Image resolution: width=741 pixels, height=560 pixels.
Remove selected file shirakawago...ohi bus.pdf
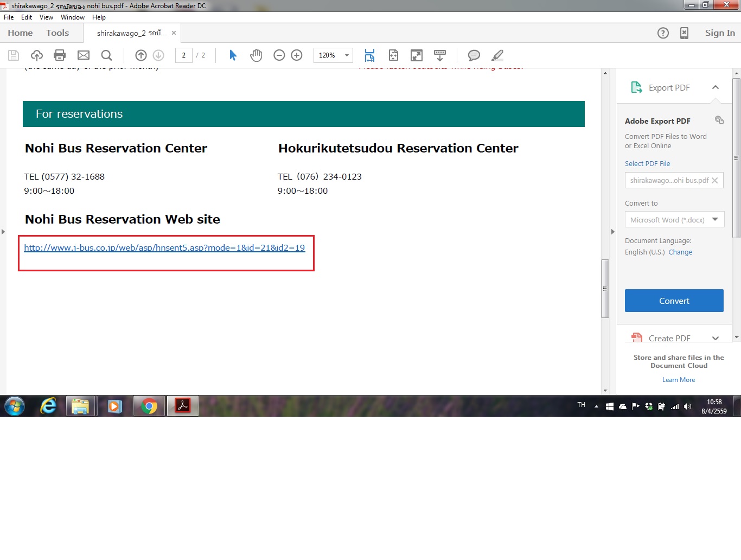[x=715, y=181]
